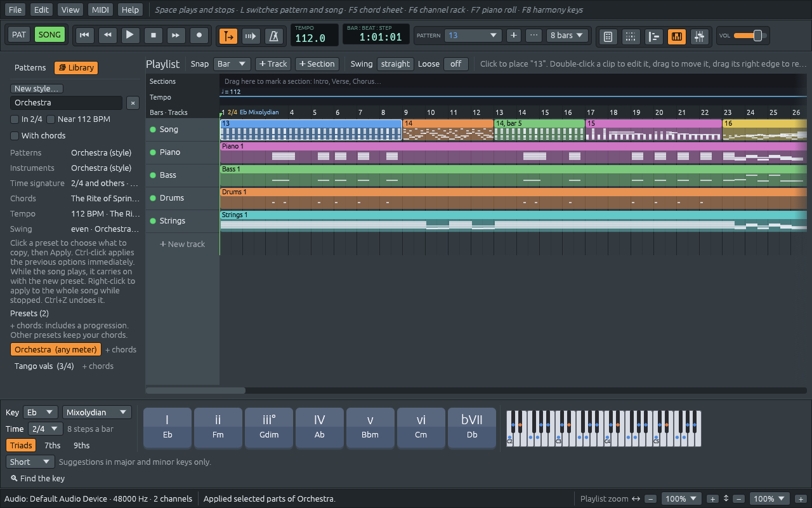Open the Pattern 13 dropdown
812x508 pixels.
473,36
